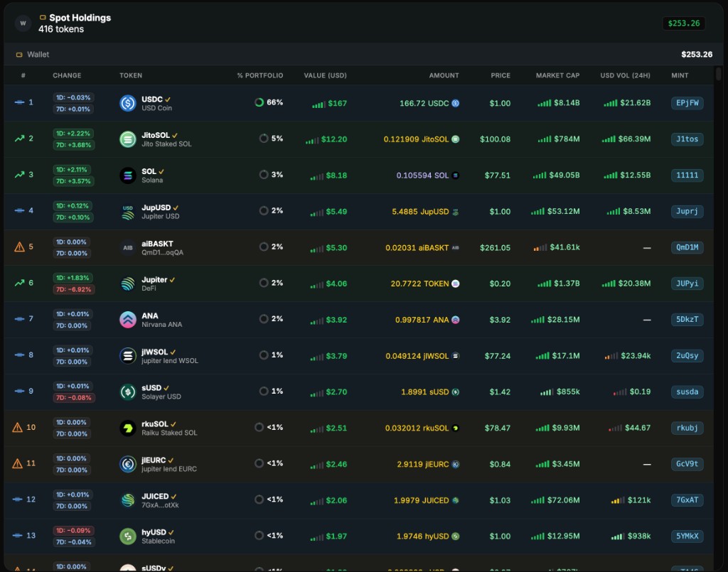Click the aiBASKT AIB token logo
The height and width of the screenshot is (572, 728).
tap(128, 248)
